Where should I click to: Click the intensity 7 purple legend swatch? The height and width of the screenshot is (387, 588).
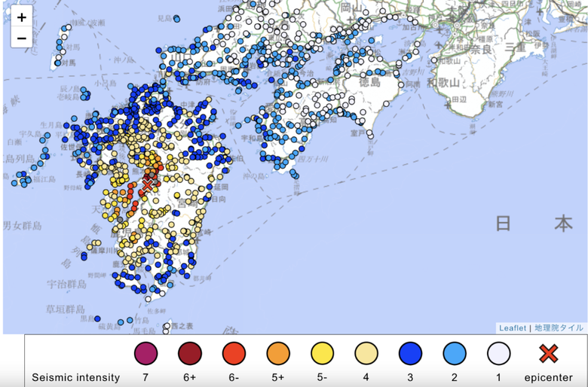(x=145, y=353)
